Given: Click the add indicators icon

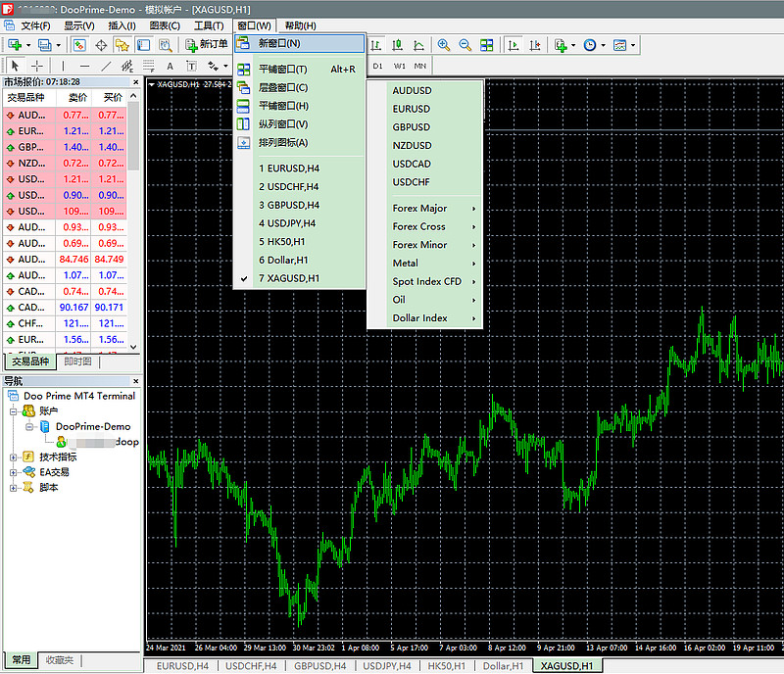Looking at the screenshot, I should coord(561,45).
